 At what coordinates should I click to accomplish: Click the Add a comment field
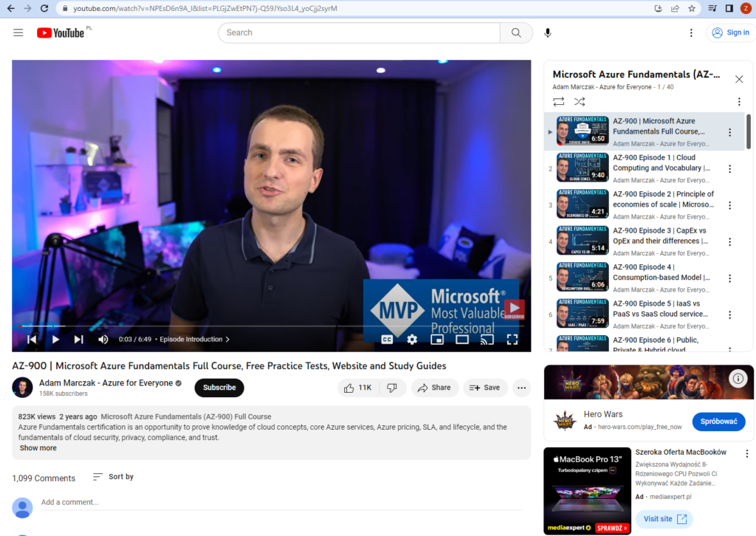pyautogui.click(x=281, y=502)
